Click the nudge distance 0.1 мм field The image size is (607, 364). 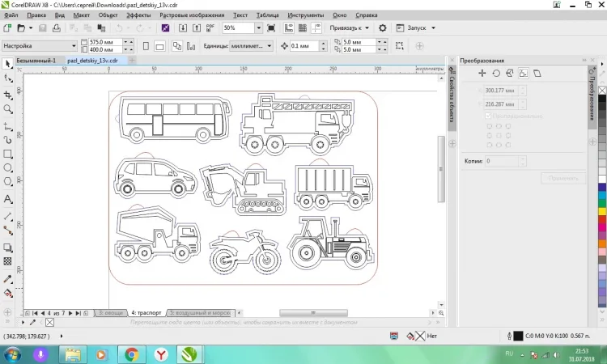pyautogui.click(x=304, y=45)
